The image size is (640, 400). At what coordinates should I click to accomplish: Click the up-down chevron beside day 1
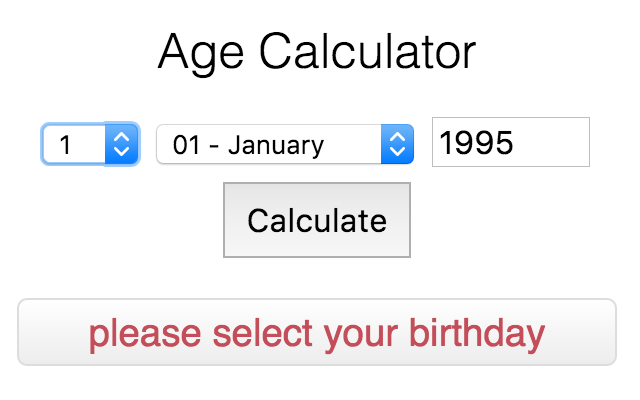122,145
